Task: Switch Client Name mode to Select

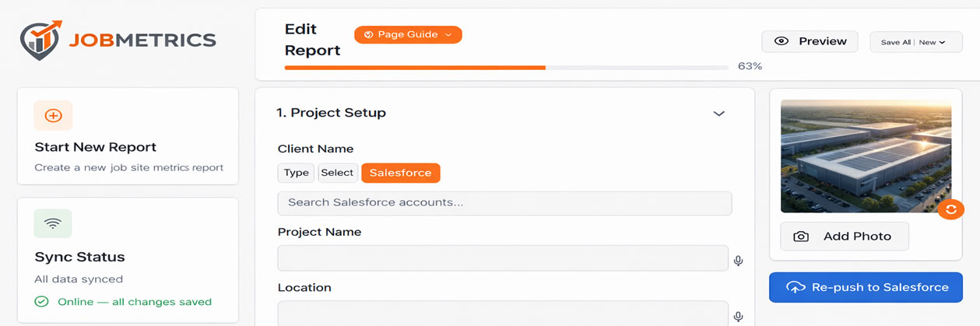Action: [337, 173]
